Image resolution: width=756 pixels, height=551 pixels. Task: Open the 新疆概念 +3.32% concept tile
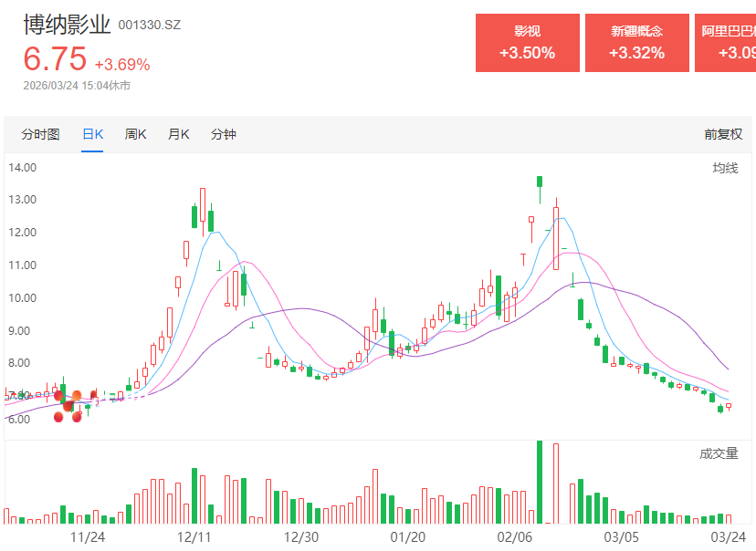636,43
